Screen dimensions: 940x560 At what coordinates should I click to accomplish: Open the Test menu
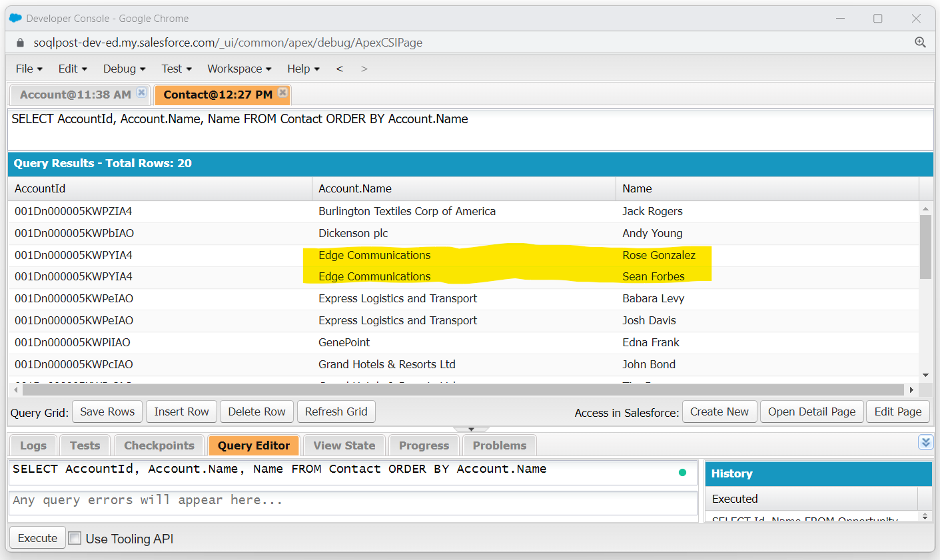[x=177, y=69]
